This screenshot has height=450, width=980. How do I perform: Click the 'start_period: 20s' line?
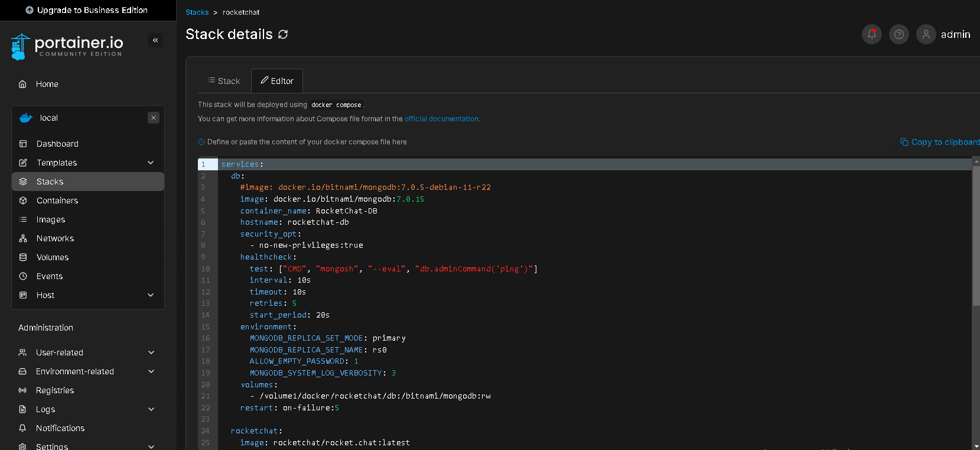click(x=289, y=315)
